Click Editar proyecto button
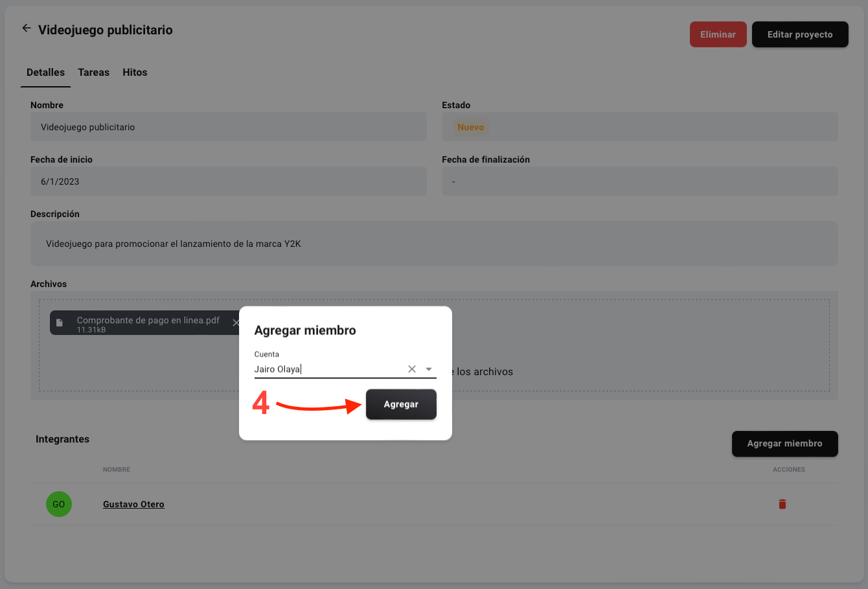 tap(800, 34)
